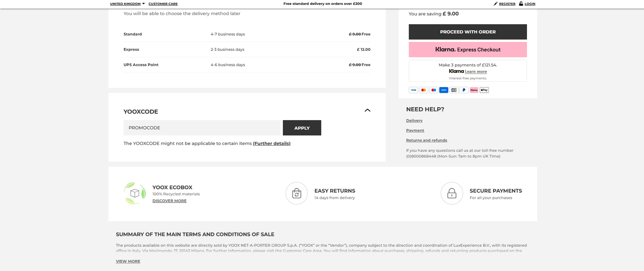Click the Summary of Terms heading
The width and height of the screenshot is (644, 271).
tap(195, 234)
